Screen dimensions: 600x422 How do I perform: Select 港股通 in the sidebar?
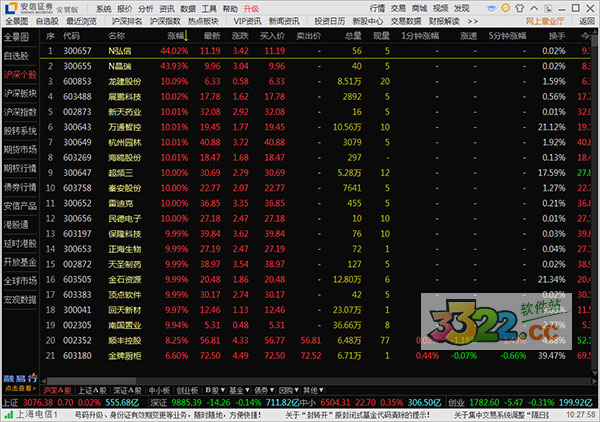tap(16, 225)
